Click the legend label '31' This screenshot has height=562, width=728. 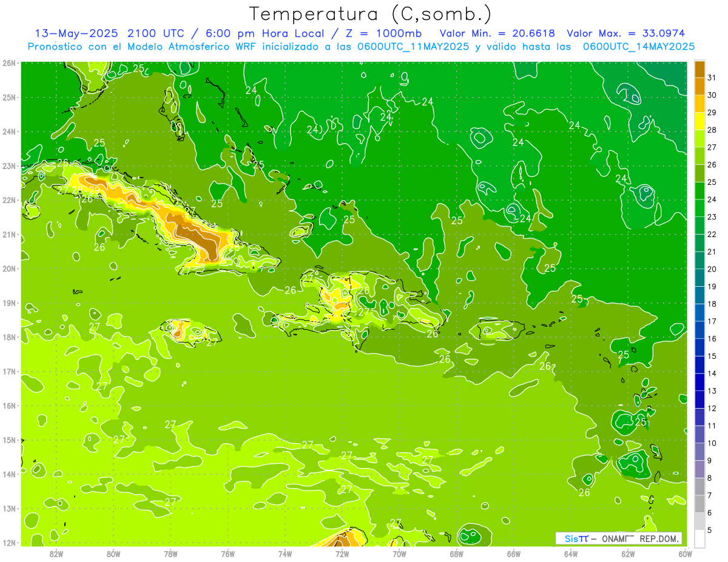coord(712,78)
